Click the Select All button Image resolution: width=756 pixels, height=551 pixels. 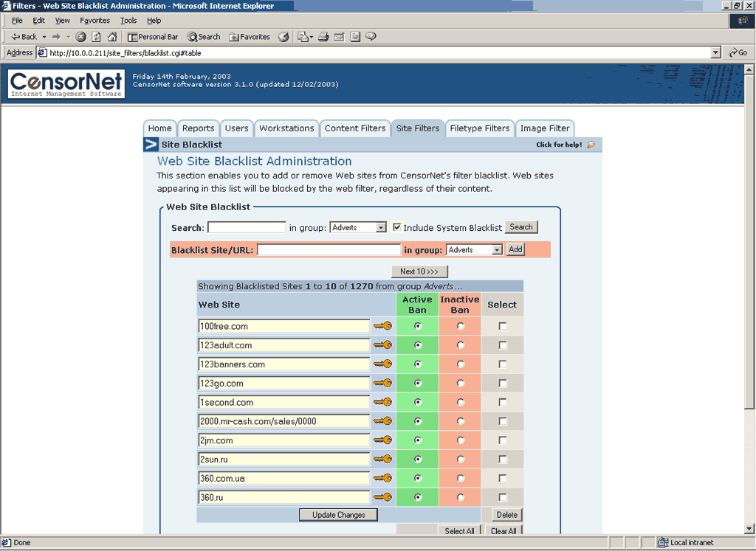[x=459, y=530]
